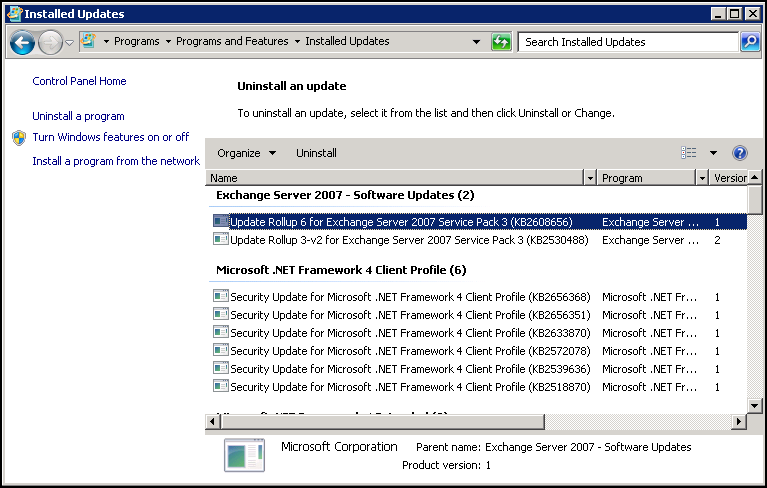The image size is (767, 488).
Task: Click the change view icon
Action: 688,153
